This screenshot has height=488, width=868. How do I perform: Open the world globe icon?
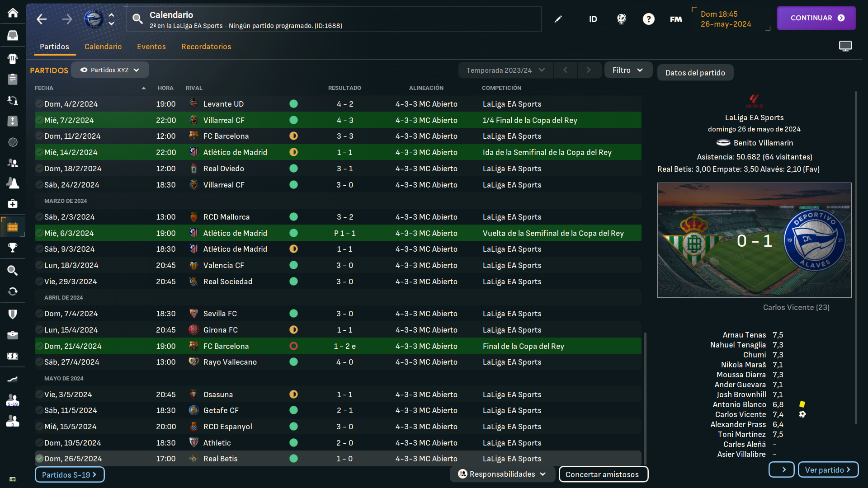pos(622,19)
